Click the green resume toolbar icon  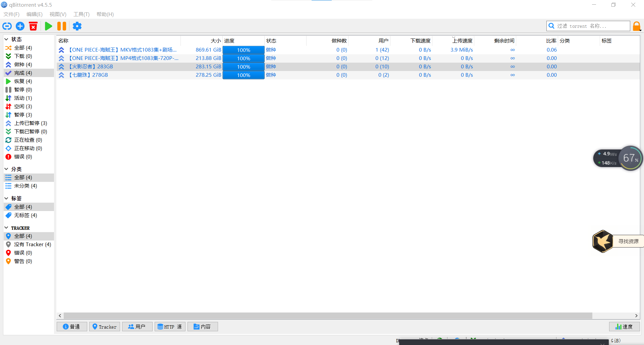[x=48, y=26]
